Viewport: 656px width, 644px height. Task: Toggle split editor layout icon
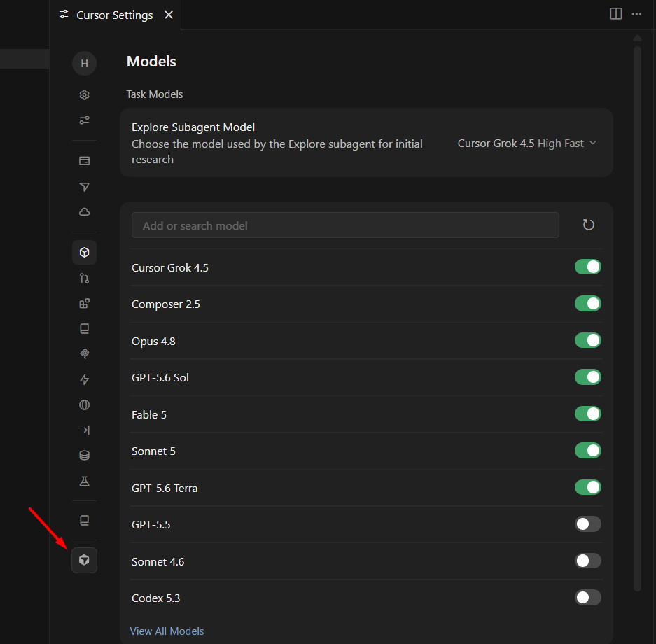coord(616,14)
